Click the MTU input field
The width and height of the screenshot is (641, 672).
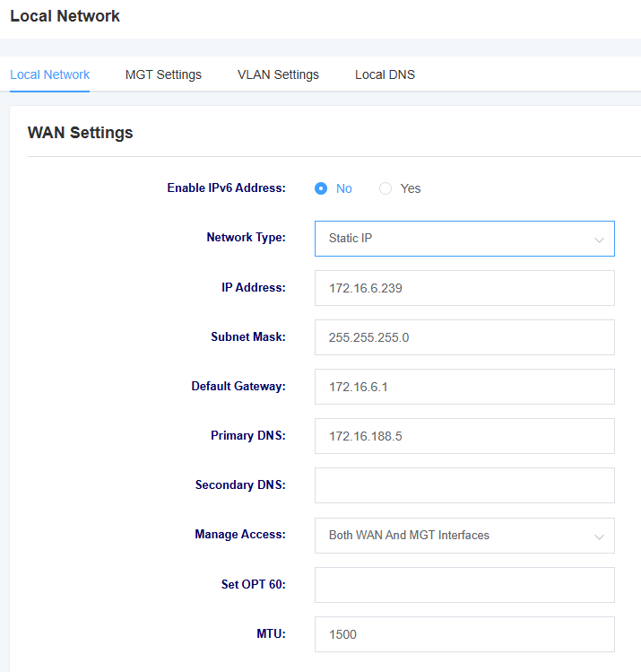tap(464, 634)
